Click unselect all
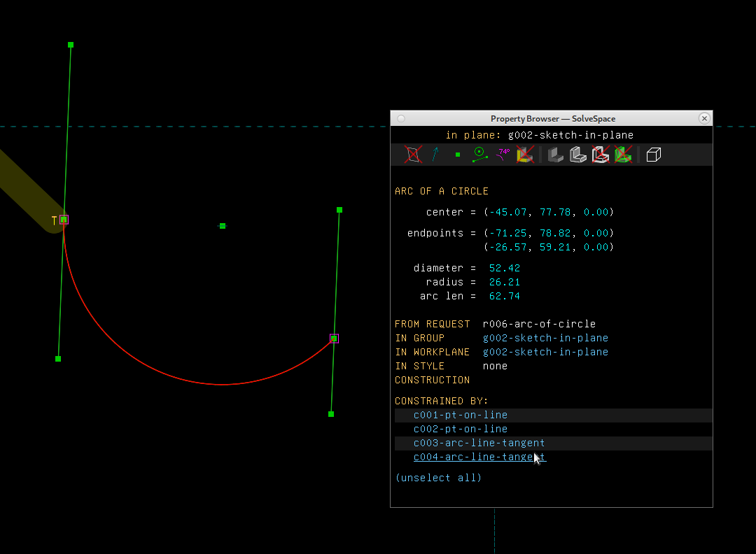Screen dimensions: 756x554 click(438, 478)
